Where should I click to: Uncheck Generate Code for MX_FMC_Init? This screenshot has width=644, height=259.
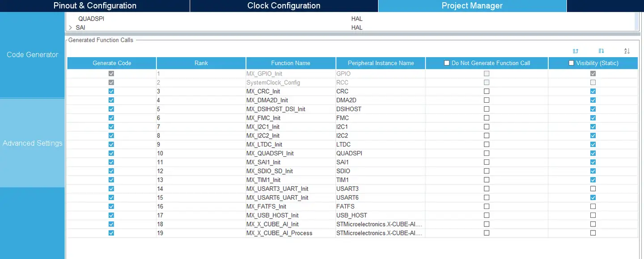[111, 118]
